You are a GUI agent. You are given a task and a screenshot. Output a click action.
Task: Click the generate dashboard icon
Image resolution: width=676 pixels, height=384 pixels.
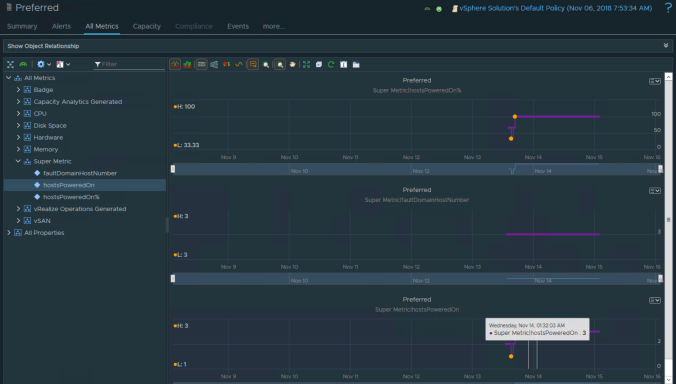[356, 65]
